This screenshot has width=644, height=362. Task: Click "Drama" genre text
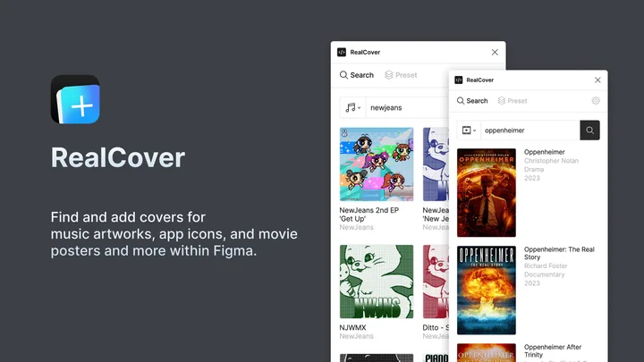pyautogui.click(x=534, y=170)
